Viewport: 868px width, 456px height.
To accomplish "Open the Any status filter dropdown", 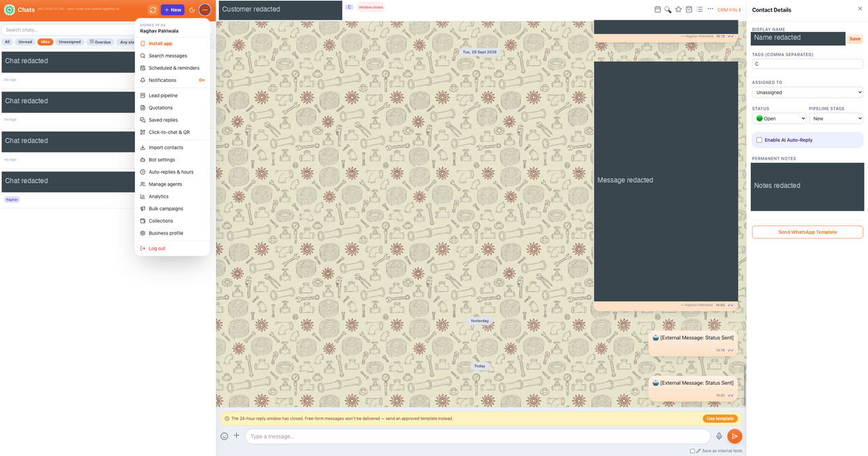I will click(x=126, y=42).
